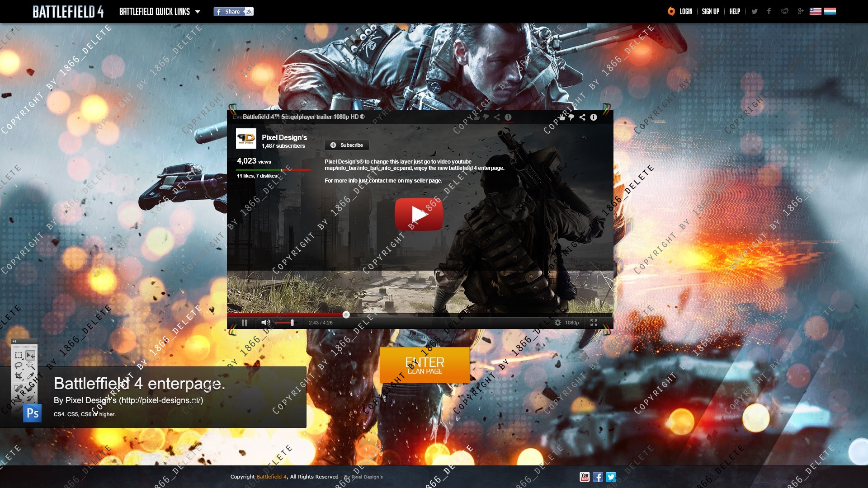The height and width of the screenshot is (488, 868).
Task: Open the Login link
Action: pos(686,11)
